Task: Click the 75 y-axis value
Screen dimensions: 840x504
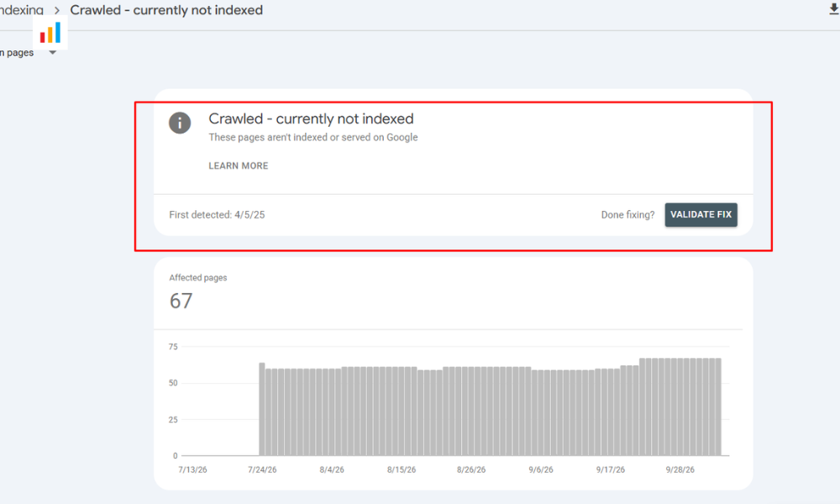Action: pos(173,347)
